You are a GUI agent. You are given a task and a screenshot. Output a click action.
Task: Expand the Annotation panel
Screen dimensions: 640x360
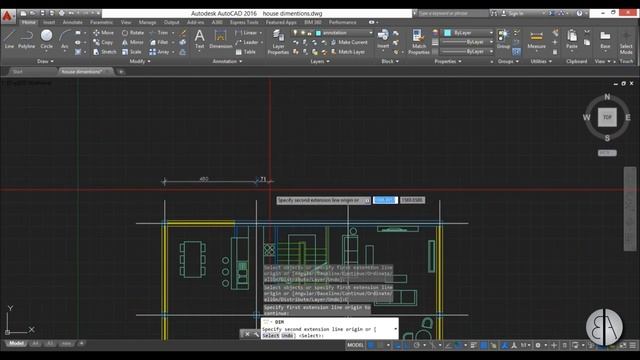coord(227,61)
